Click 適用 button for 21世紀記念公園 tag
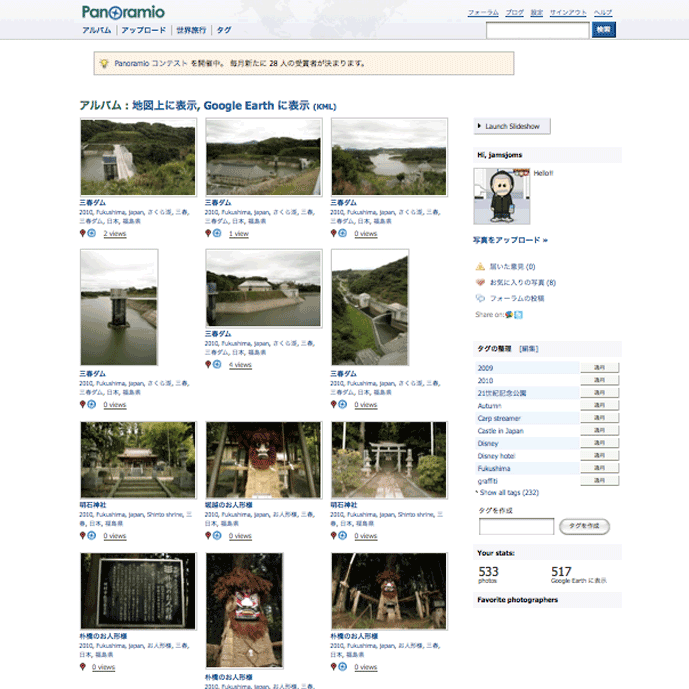 click(x=600, y=392)
